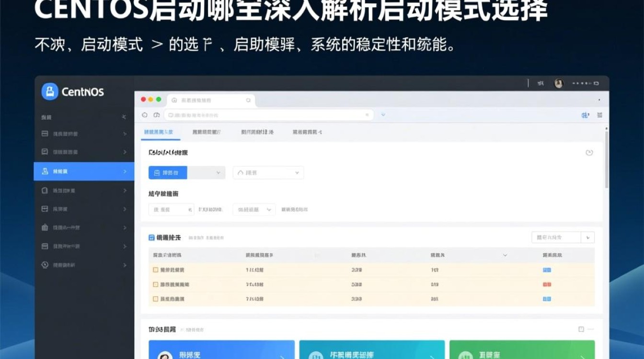Click the blue status tag in the top table row
This screenshot has width=644, height=359.
coord(547,270)
